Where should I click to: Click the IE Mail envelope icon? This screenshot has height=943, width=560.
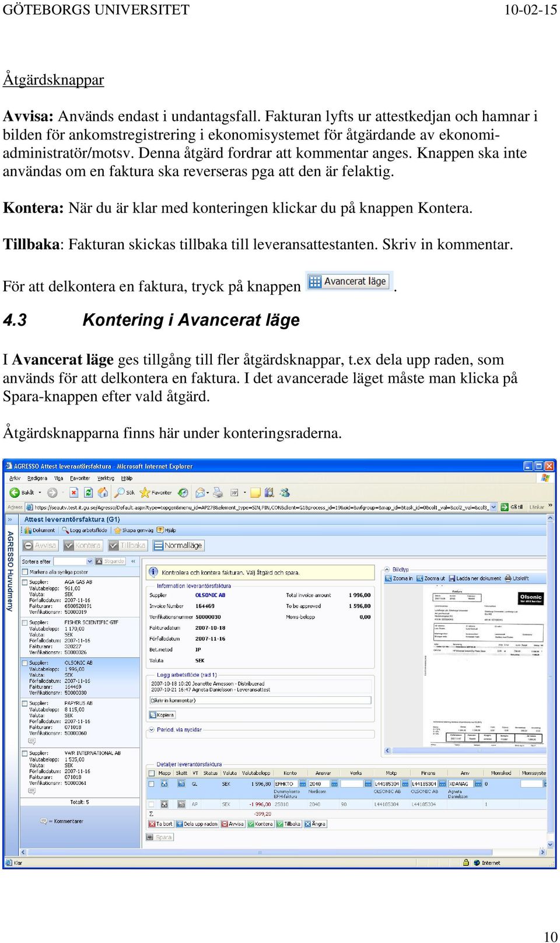pyautogui.click(x=200, y=493)
